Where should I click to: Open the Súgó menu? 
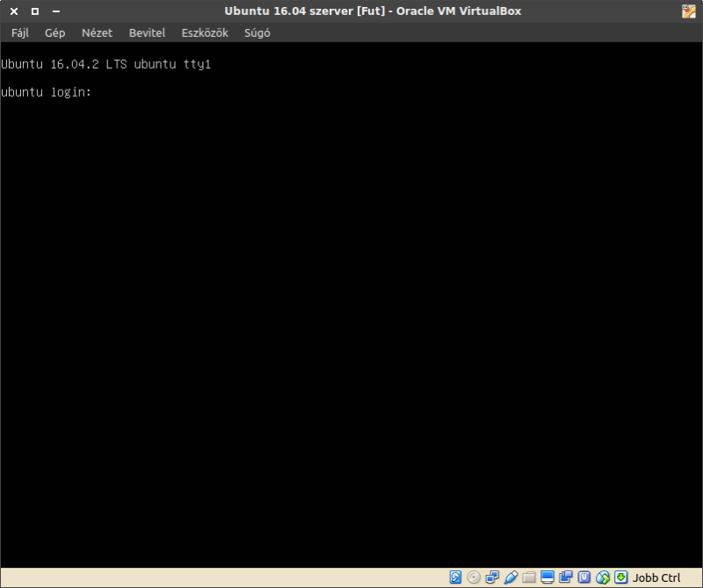pyautogui.click(x=257, y=33)
